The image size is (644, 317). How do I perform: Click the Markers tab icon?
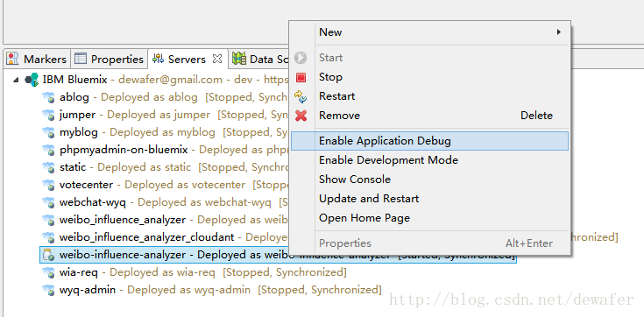13,59
